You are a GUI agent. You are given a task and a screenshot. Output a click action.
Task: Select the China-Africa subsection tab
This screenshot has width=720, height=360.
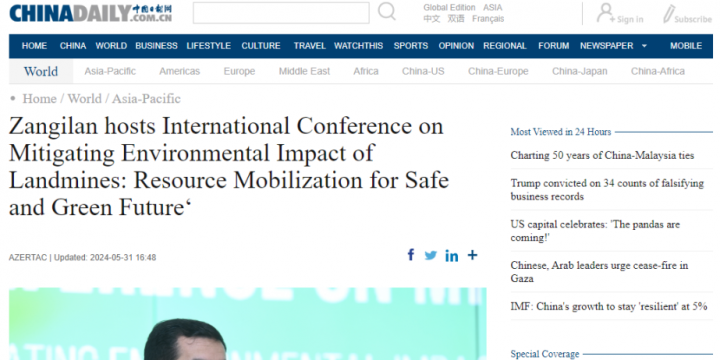[658, 71]
